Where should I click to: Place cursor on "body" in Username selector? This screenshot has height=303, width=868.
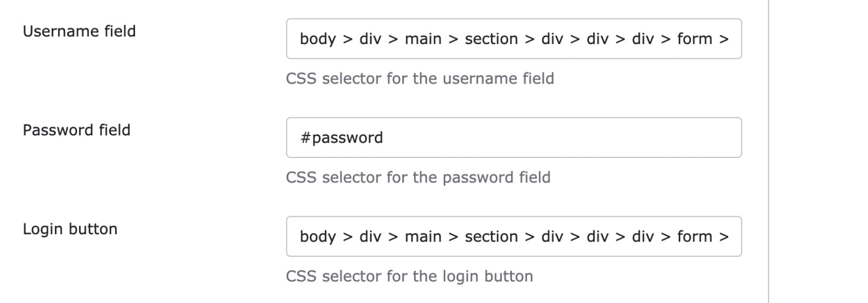(x=318, y=39)
